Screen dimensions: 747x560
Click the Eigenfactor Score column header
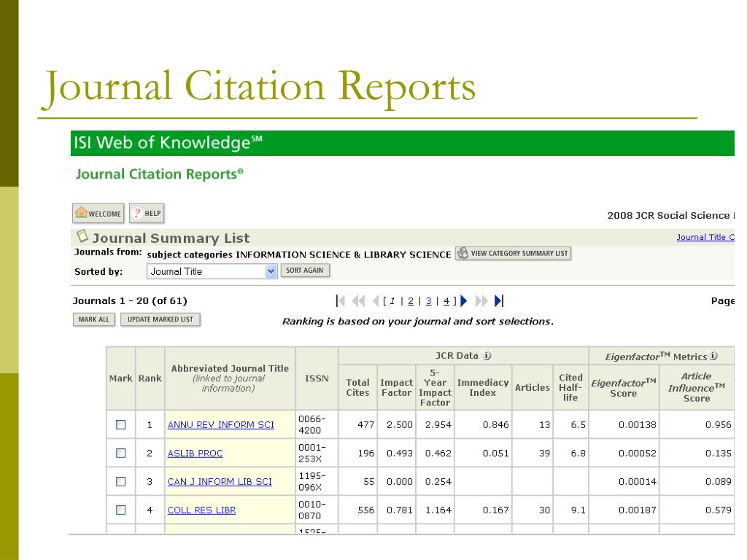(624, 388)
